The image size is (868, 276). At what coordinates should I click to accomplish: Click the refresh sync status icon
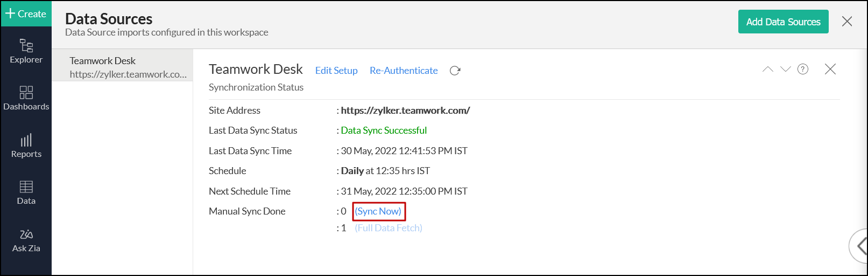[x=455, y=71]
